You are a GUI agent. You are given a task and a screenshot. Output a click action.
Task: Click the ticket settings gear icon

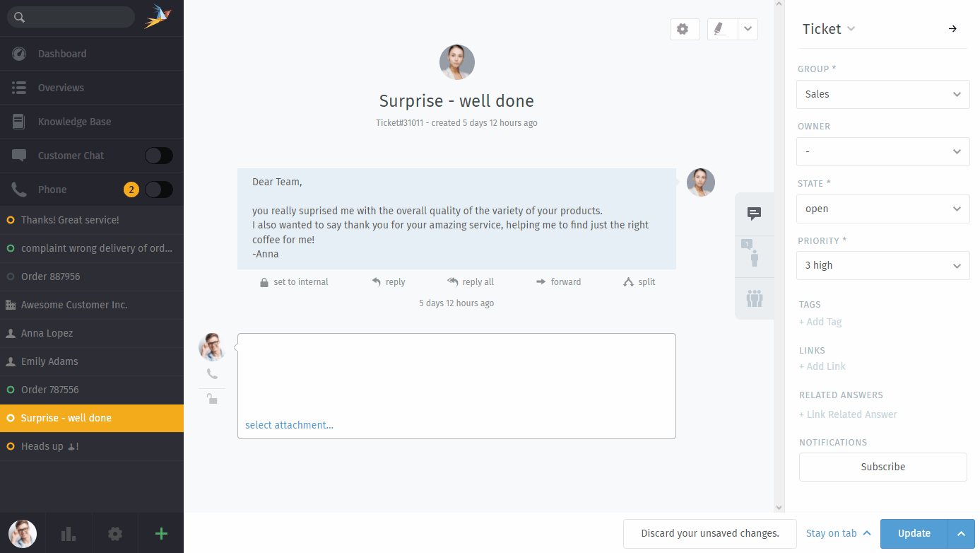[683, 29]
